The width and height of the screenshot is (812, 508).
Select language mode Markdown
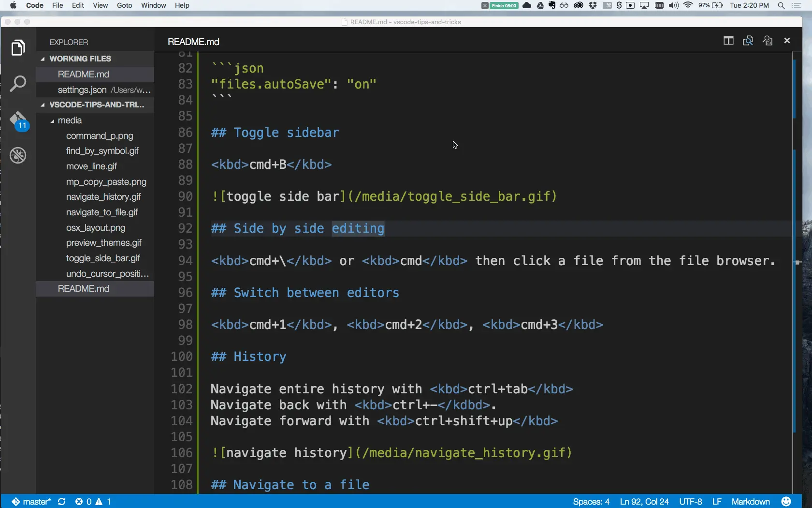(x=751, y=502)
